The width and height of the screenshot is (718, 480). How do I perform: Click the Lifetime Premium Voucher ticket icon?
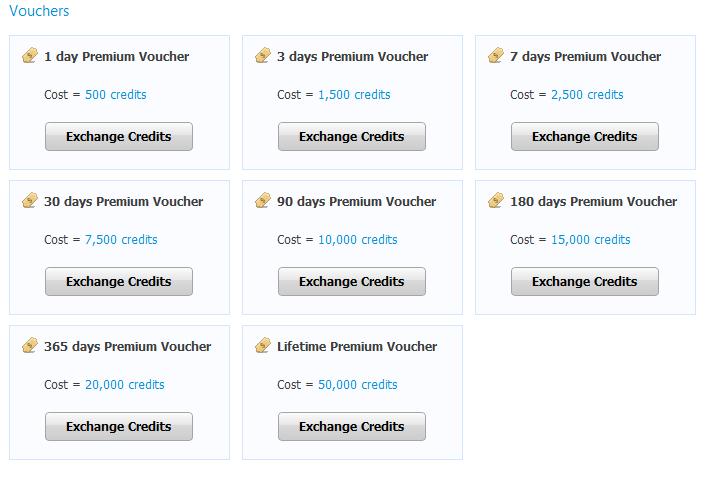click(x=263, y=346)
